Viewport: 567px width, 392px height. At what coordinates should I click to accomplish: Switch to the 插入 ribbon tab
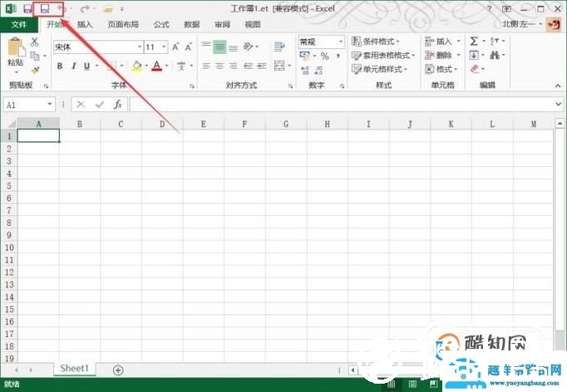(85, 25)
